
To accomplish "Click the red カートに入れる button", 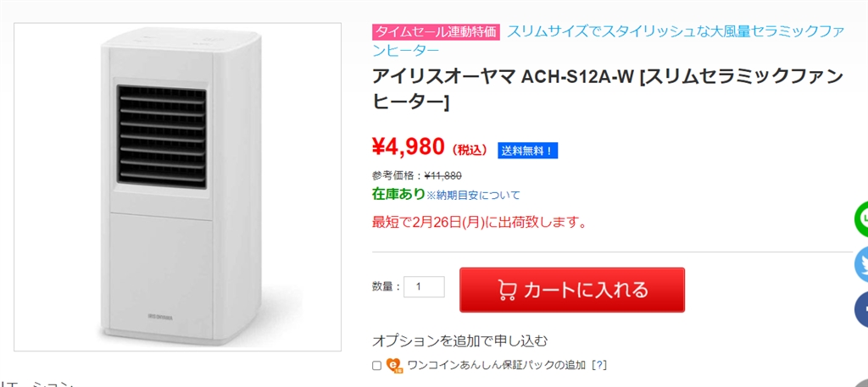I will pyautogui.click(x=572, y=290).
